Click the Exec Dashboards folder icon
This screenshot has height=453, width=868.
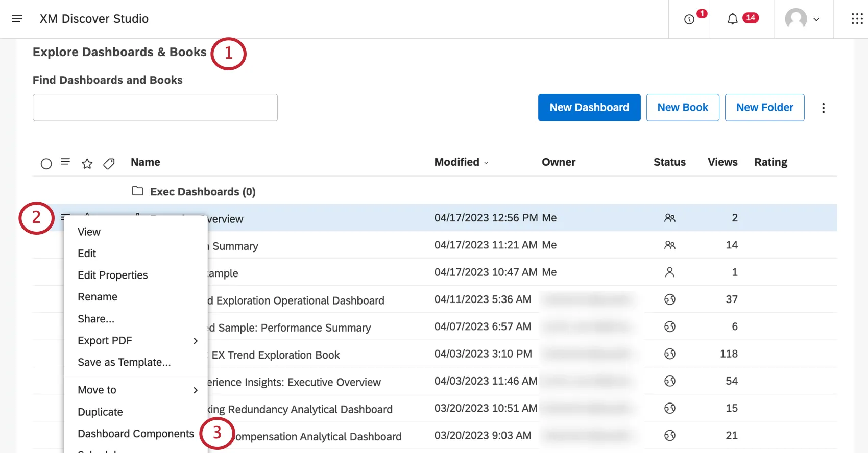(x=137, y=191)
